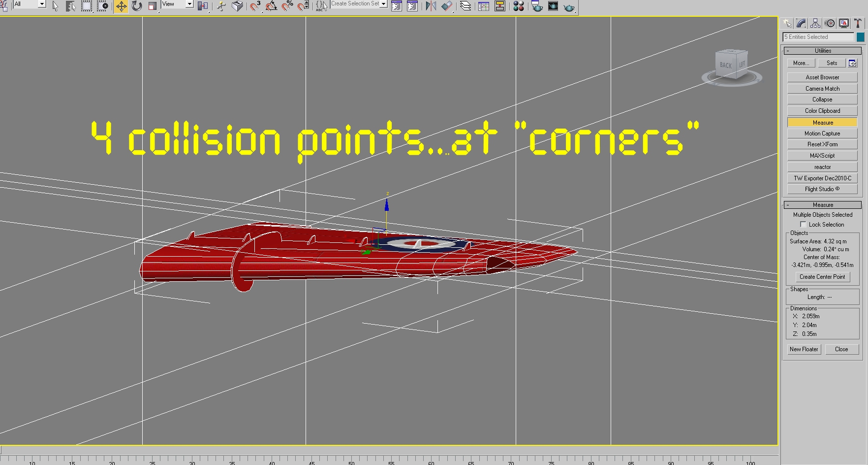Select the Select Object arrow tool
Viewport: 868px width, 465px height.
[x=55, y=6]
